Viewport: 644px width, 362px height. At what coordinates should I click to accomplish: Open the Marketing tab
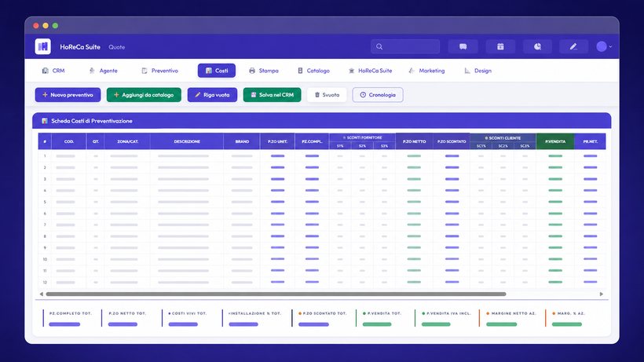(x=426, y=71)
